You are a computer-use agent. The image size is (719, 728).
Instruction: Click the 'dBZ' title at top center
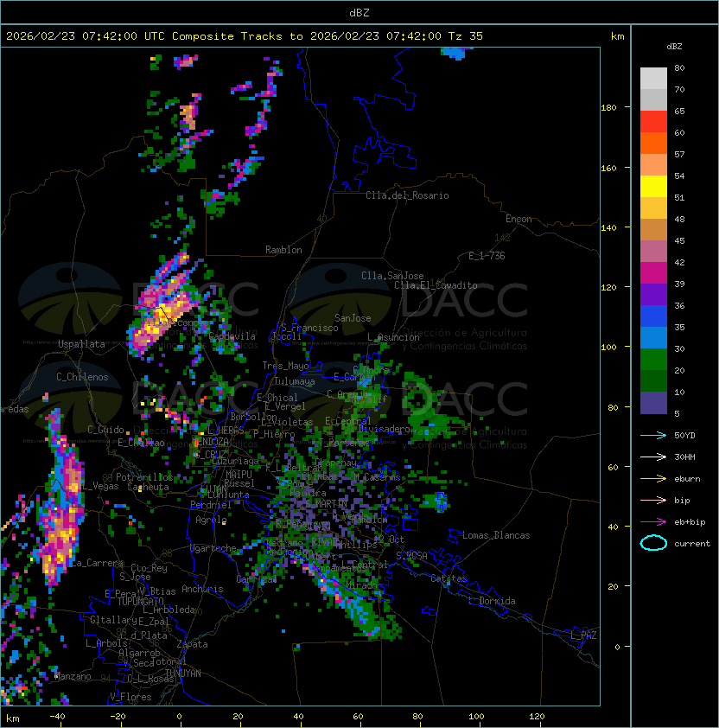click(359, 12)
